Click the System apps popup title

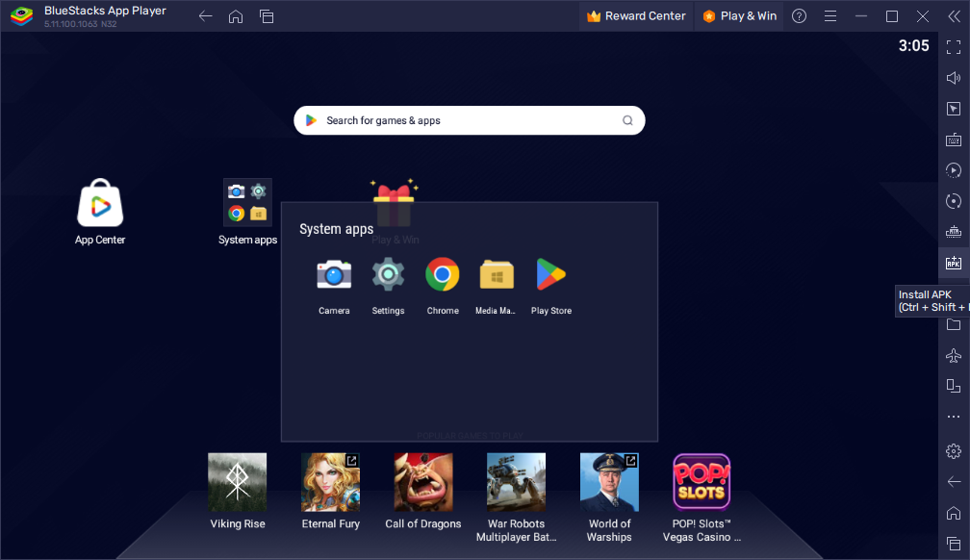(x=337, y=229)
